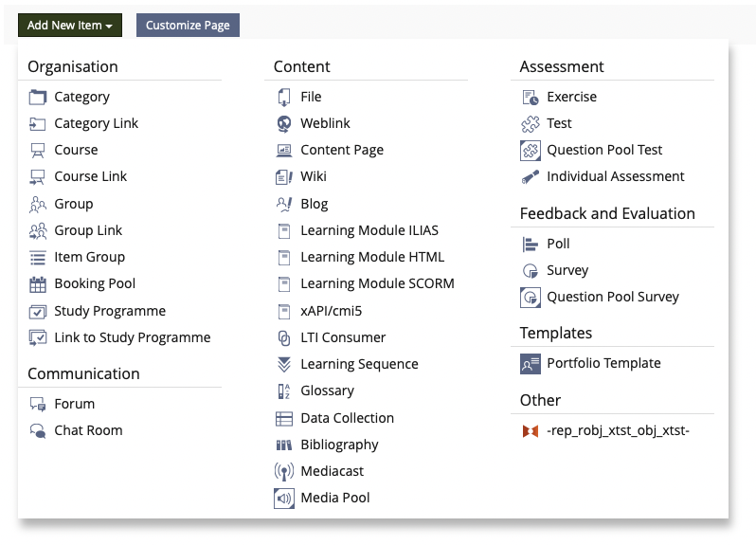Choose Learning Module SCORM entry
The width and height of the screenshot is (756, 545).
coord(377,283)
